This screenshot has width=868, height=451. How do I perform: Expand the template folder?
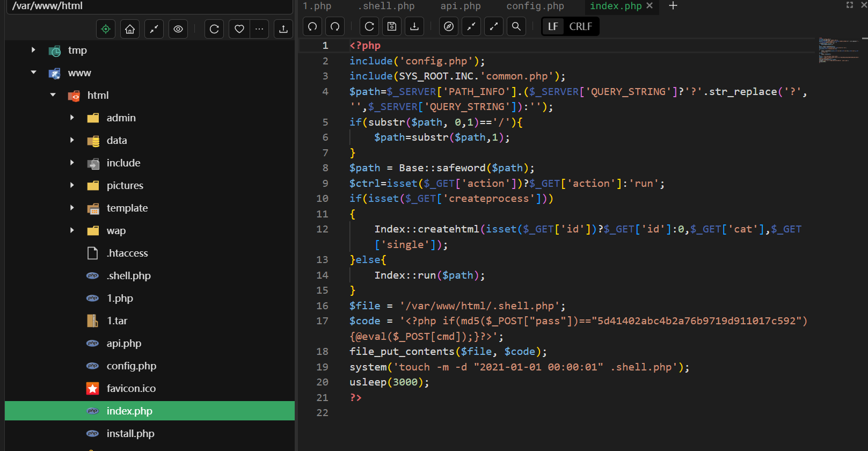tap(72, 208)
